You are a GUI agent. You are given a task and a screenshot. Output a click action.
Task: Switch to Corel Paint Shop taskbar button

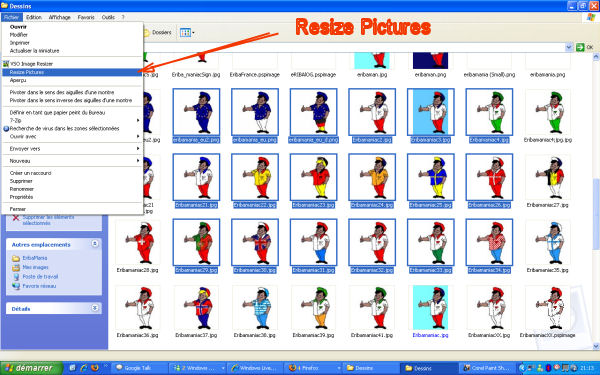487,368
